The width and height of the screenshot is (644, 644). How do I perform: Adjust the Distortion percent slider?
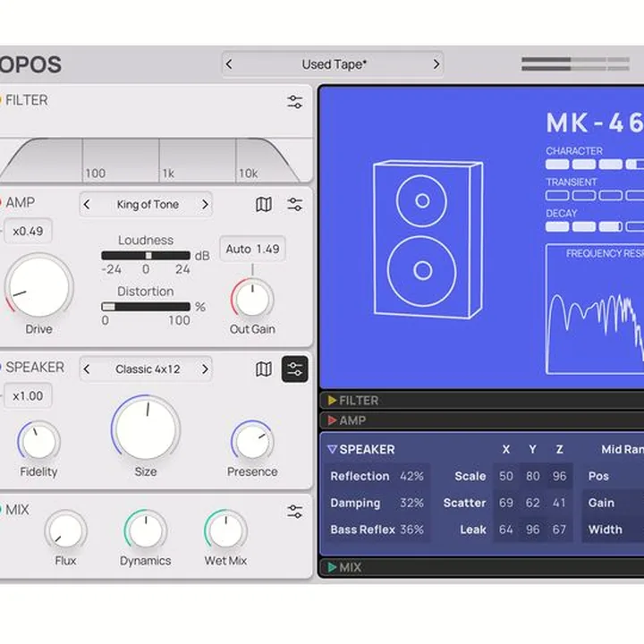[146, 307]
